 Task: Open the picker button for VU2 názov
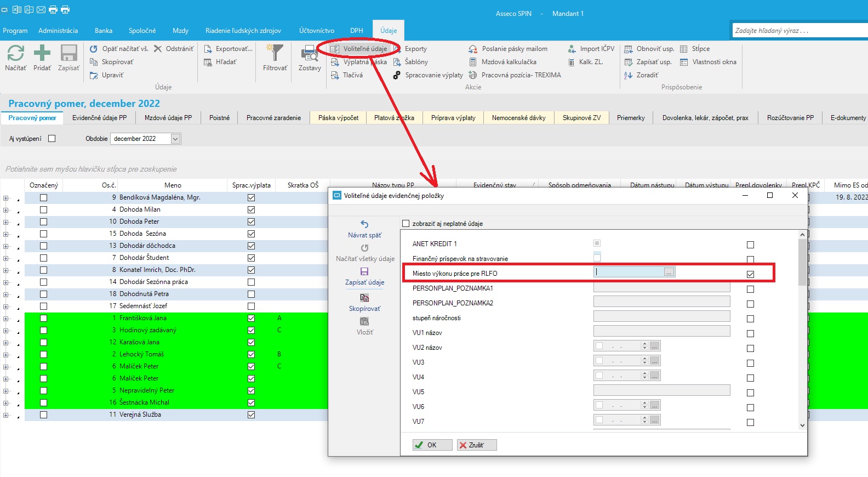coord(654,346)
